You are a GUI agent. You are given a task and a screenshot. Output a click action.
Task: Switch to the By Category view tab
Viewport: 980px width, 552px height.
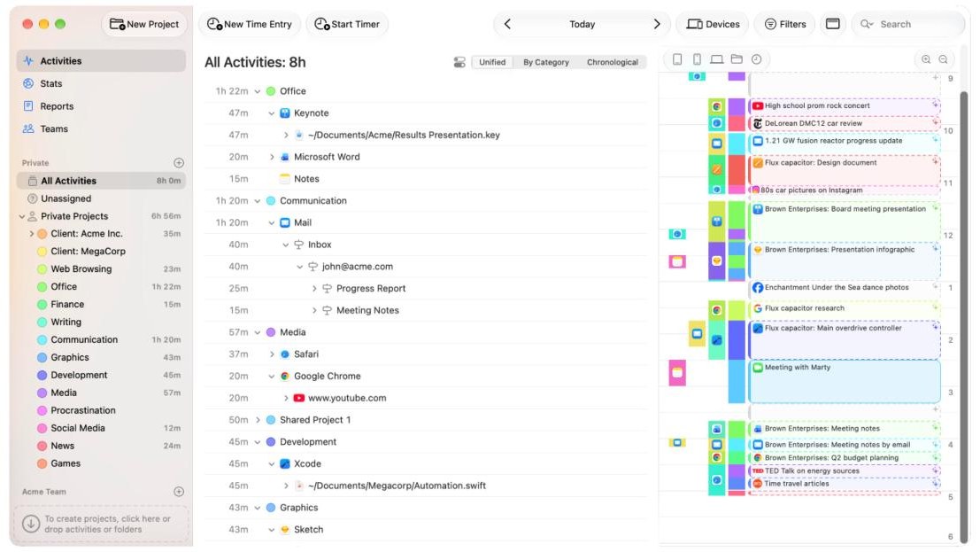[x=546, y=62]
